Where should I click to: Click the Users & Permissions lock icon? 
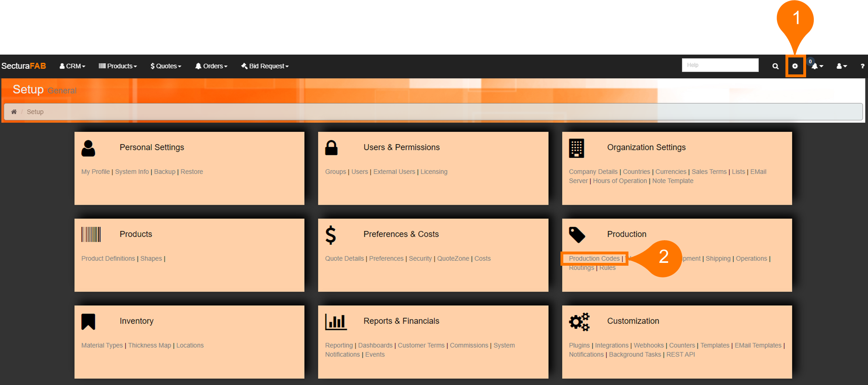coord(331,148)
